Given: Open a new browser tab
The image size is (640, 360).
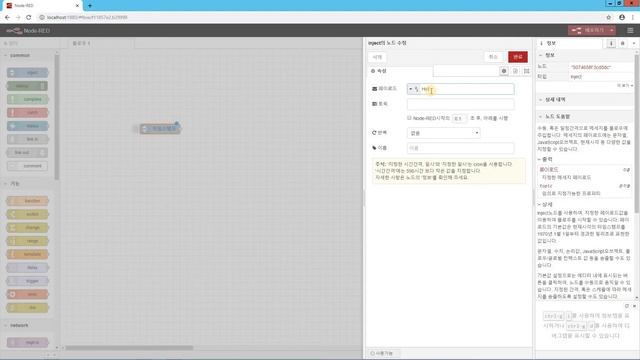Looking at the screenshot, I should [x=90, y=6].
